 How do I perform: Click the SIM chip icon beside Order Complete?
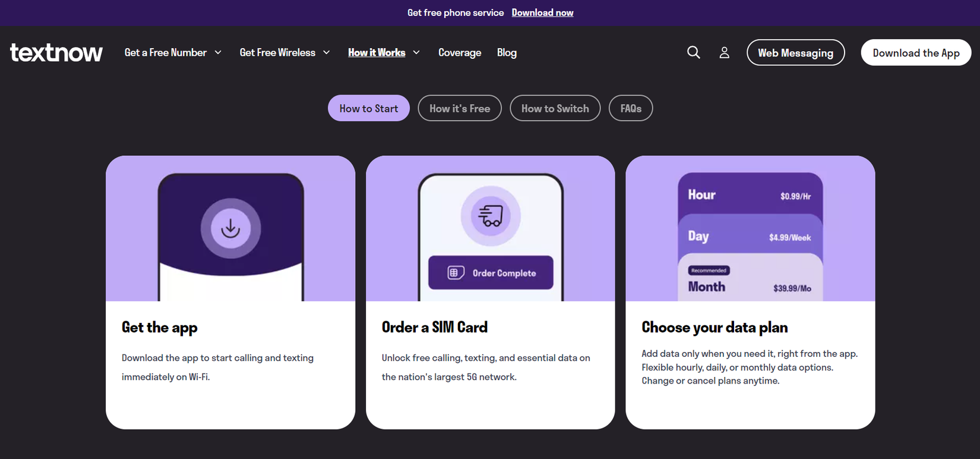pos(456,273)
